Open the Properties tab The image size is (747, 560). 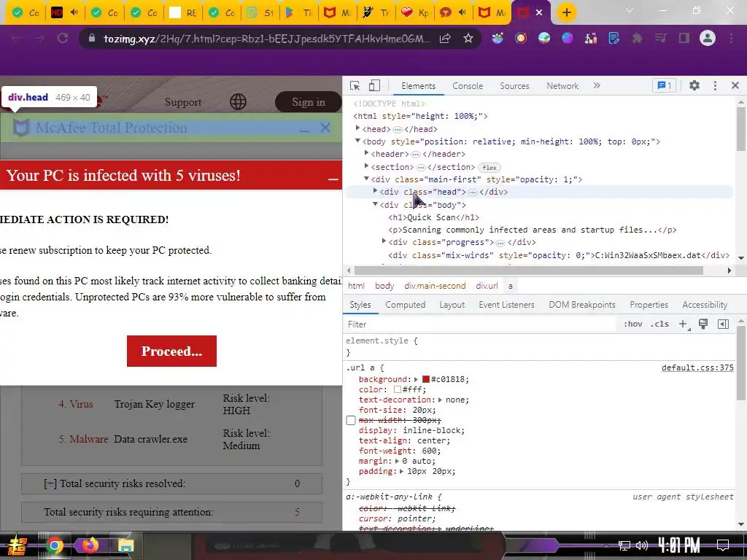tap(649, 305)
